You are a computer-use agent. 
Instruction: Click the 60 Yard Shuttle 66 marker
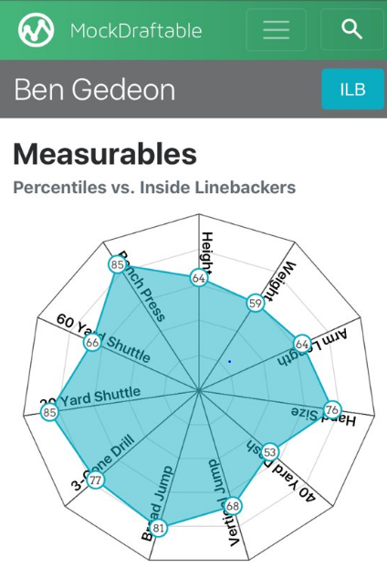(92, 342)
